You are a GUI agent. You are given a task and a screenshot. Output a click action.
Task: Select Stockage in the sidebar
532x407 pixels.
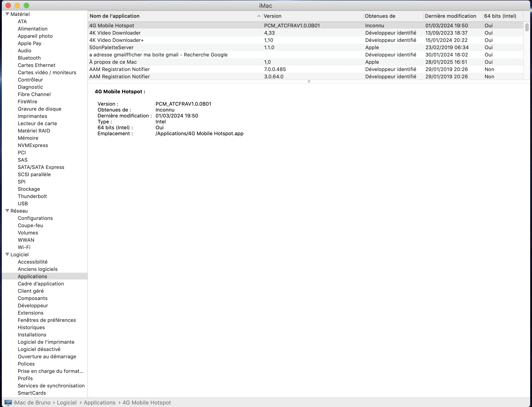pyautogui.click(x=29, y=189)
